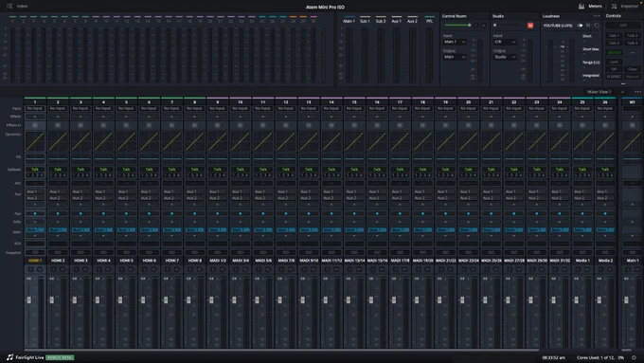Open the mixer options three-dot menu
The image size is (644, 363).
pyautogui.click(x=637, y=92)
